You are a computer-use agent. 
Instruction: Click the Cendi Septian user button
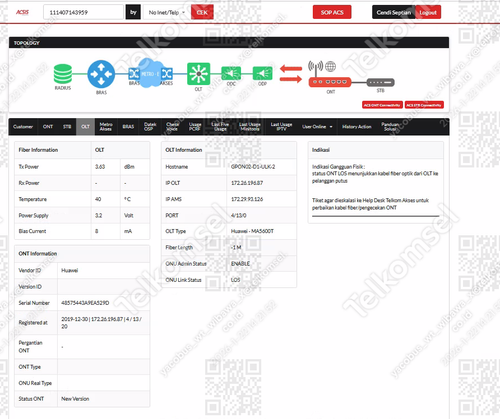tap(394, 12)
